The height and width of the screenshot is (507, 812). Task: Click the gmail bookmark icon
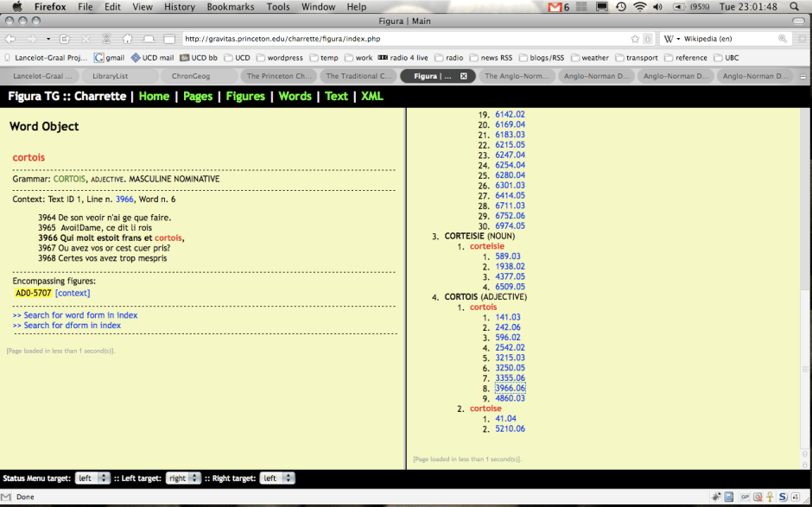[x=99, y=58]
